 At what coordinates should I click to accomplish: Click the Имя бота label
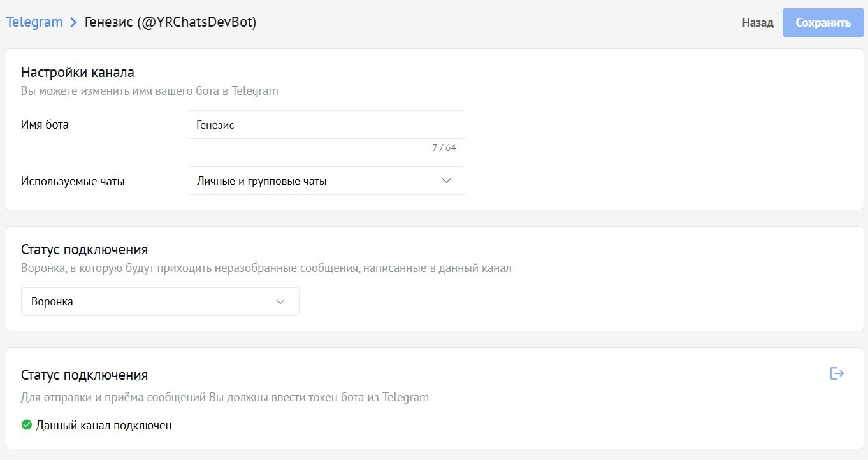click(45, 125)
